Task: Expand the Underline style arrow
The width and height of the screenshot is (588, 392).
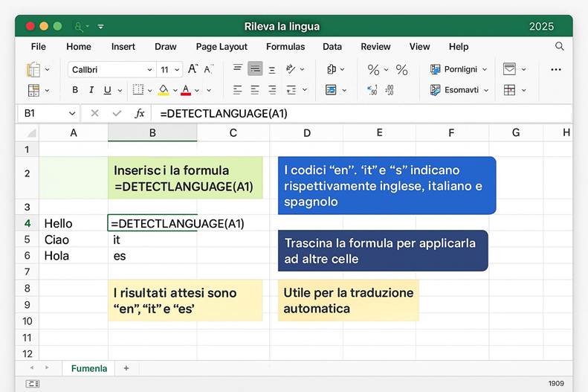Action: coord(120,91)
